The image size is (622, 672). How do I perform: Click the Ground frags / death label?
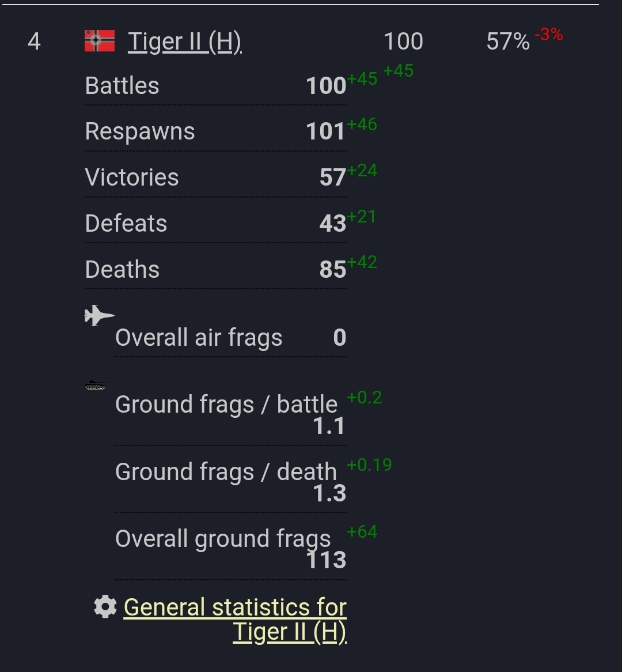226,472
